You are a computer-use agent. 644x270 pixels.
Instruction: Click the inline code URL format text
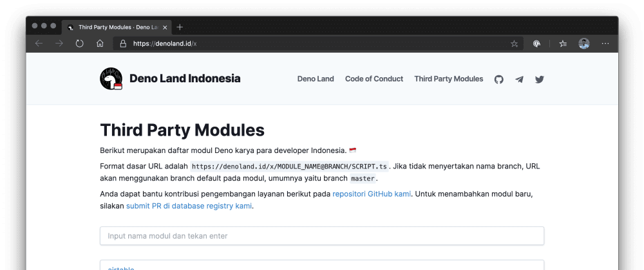289,166
